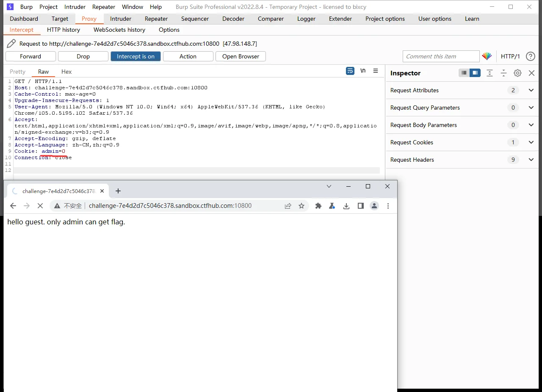
Task: Open the HTTP history sub-tab
Action: tap(64, 30)
